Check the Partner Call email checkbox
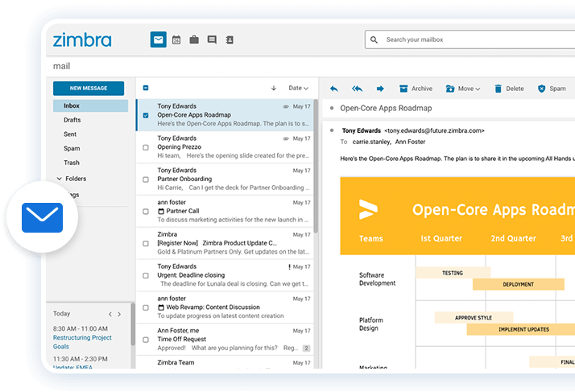 [x=146, y=212]
